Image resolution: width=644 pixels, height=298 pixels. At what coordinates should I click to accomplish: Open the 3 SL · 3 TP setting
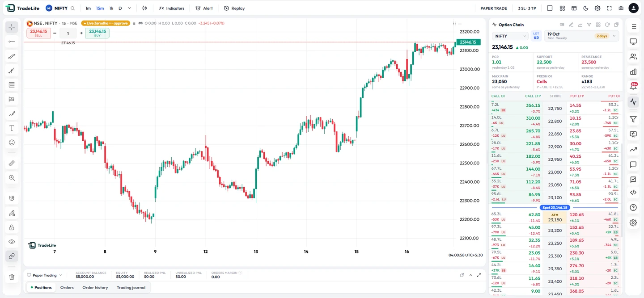click(x=527, y=8)
